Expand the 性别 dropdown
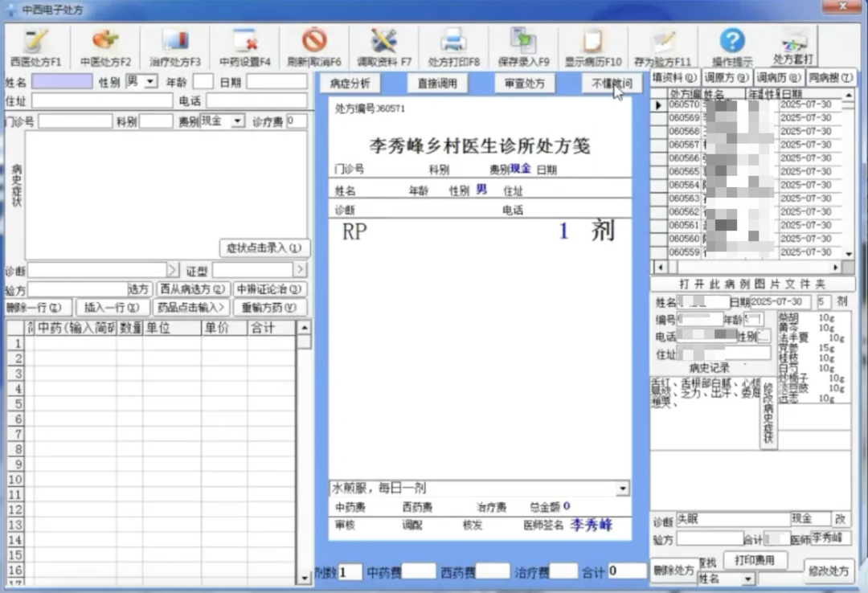The image size is (868, 593). pyautogui.click(x=150, y=82)
